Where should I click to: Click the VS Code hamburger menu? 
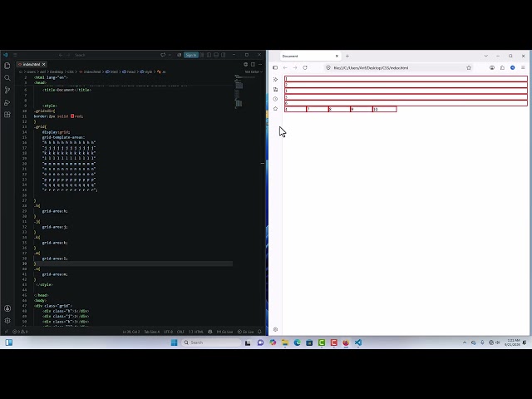[x=15, y=55]
